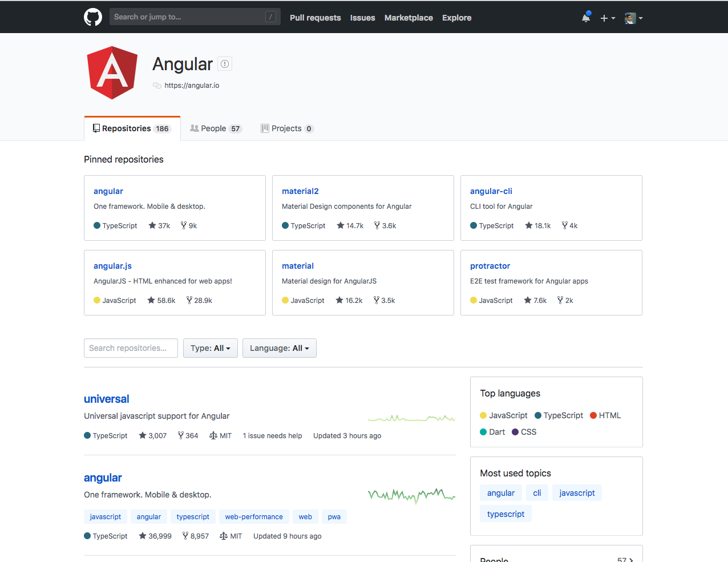
Task: Filter by CSS in Top languages
Action: [x=524, y=432]
